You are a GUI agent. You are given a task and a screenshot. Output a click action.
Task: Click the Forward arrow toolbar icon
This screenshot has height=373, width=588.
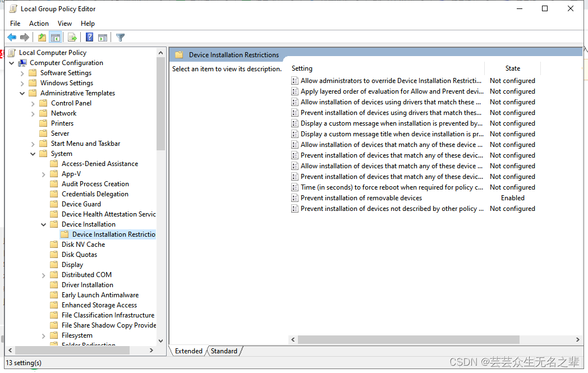click(25, 38)
